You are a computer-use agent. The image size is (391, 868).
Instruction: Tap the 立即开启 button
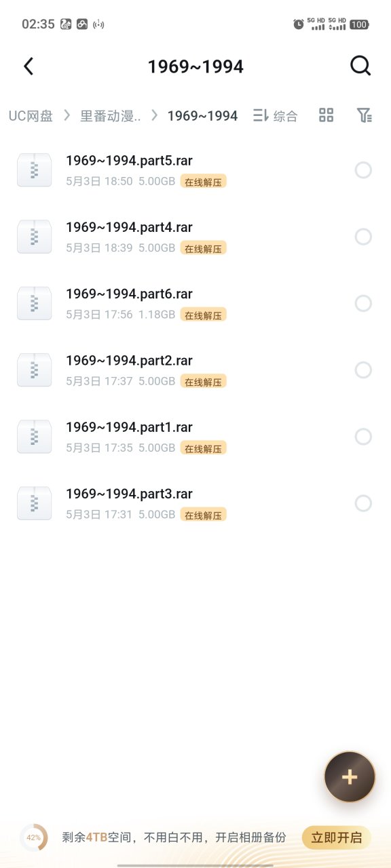[337, 837]
